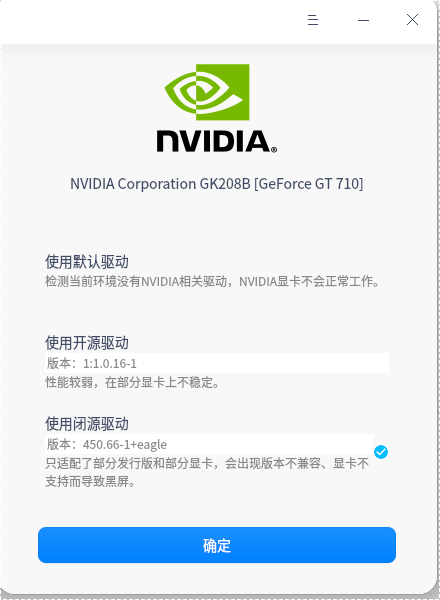
Task: Click the 版本 label of the open-source driver
Action: [x=59, y=363]
